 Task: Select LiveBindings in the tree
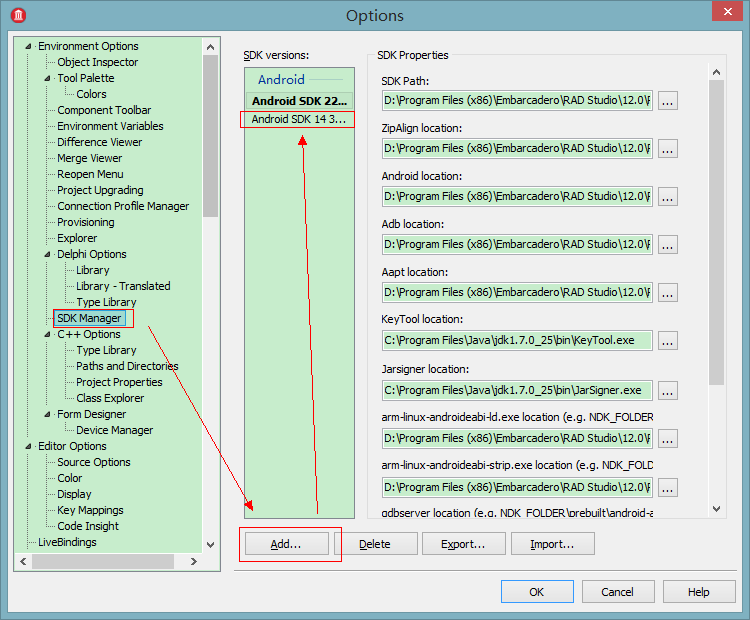tap(67, 542)
